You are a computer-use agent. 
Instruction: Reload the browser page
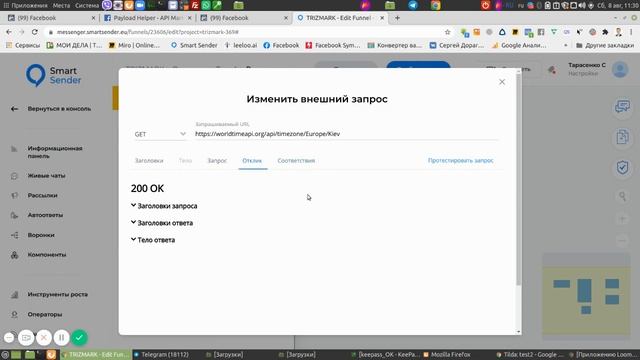[x=35, y=32]
